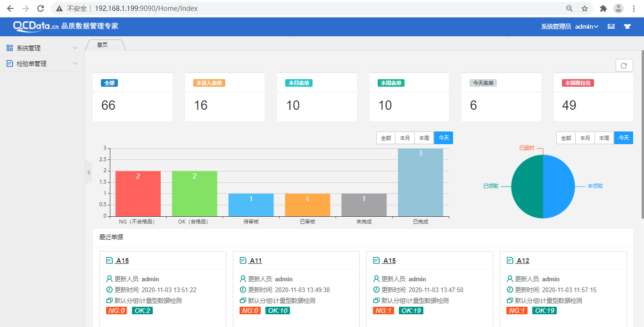Open the first A15 recent document link
Screen dimensions: 644x327
pyautogui.click(x=122, y=261)
